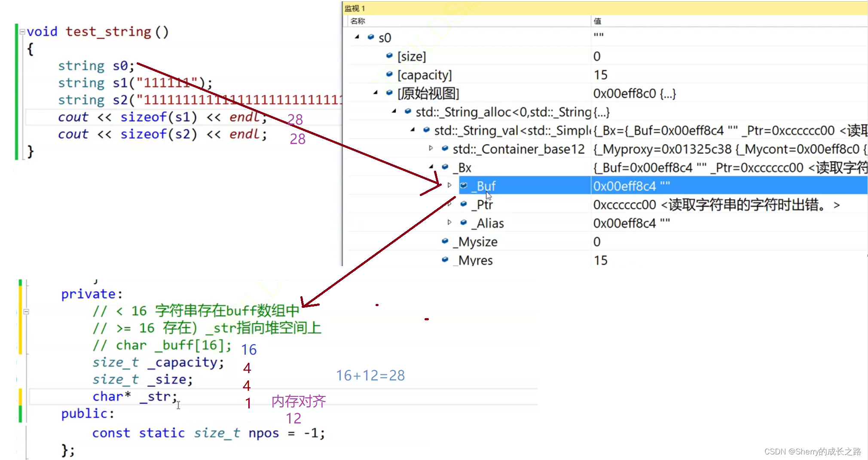Image resolution: width=868 pixels, height=460 pixels.
Task: Click the 名称 column header
Action: [358, 21]
